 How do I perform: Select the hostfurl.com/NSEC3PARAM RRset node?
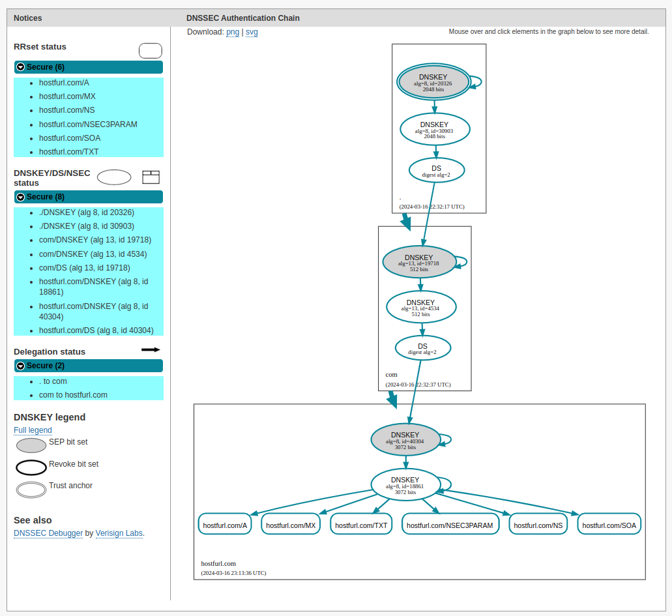tap(450, 525)
